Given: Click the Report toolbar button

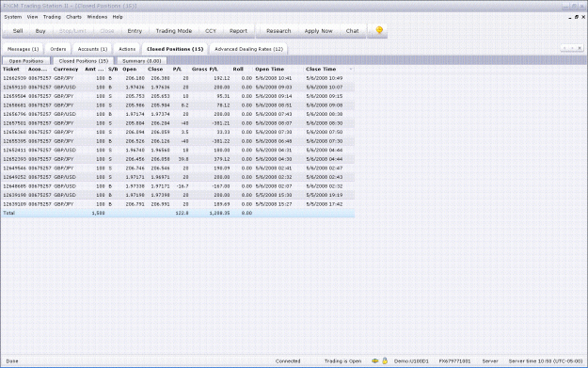Looking at the screenshot, I should point(238,31).
